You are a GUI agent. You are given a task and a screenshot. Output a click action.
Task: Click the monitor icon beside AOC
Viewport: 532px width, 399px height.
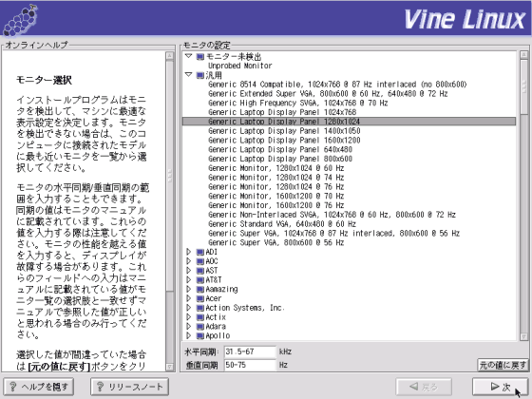pyautogui.click(x=200, y=261)
